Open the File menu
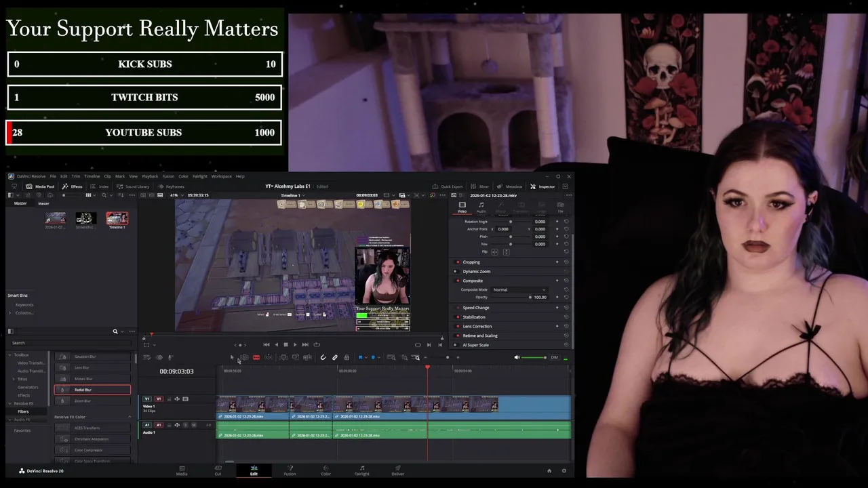 point(53,176)
